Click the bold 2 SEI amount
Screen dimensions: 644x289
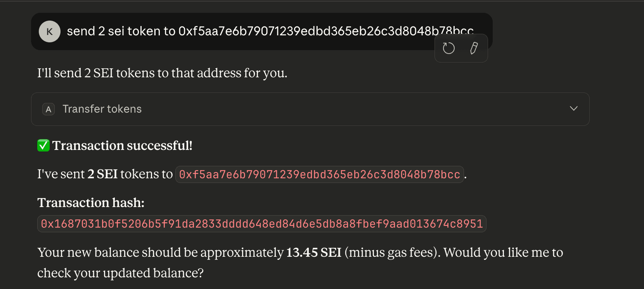[102, 174]
